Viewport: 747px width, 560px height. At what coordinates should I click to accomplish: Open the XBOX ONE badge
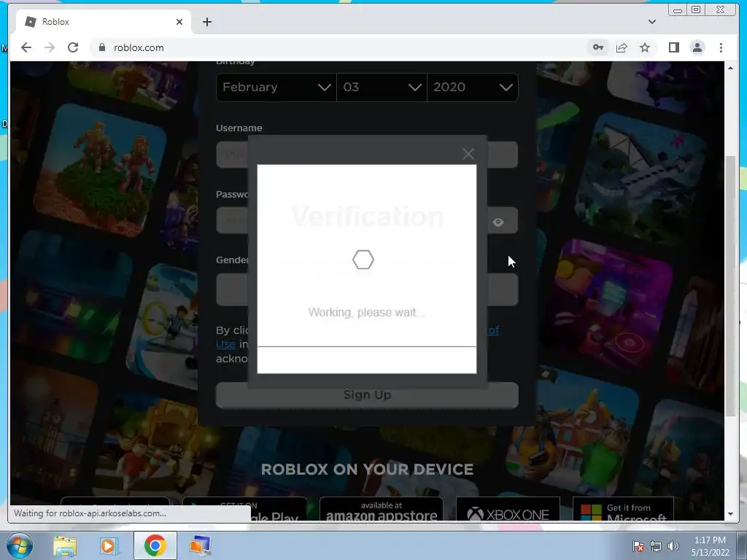(x=508, y=510)
